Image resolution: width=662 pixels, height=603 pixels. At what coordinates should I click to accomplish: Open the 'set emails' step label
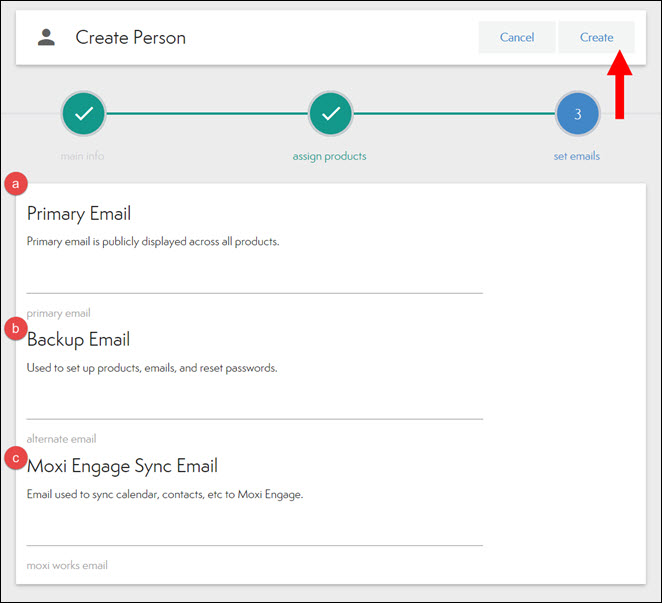577,156
